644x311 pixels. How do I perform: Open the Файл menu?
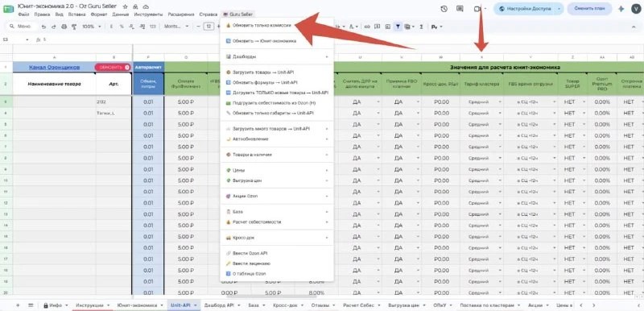23,14
